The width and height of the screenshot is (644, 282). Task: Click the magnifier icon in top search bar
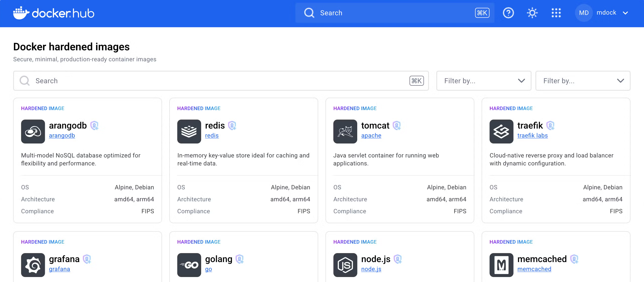click(309, 13)
